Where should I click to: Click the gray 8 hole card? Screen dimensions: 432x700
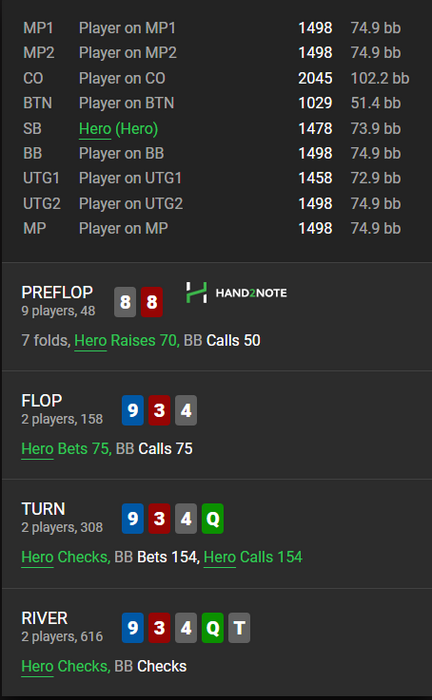[125, 302]
